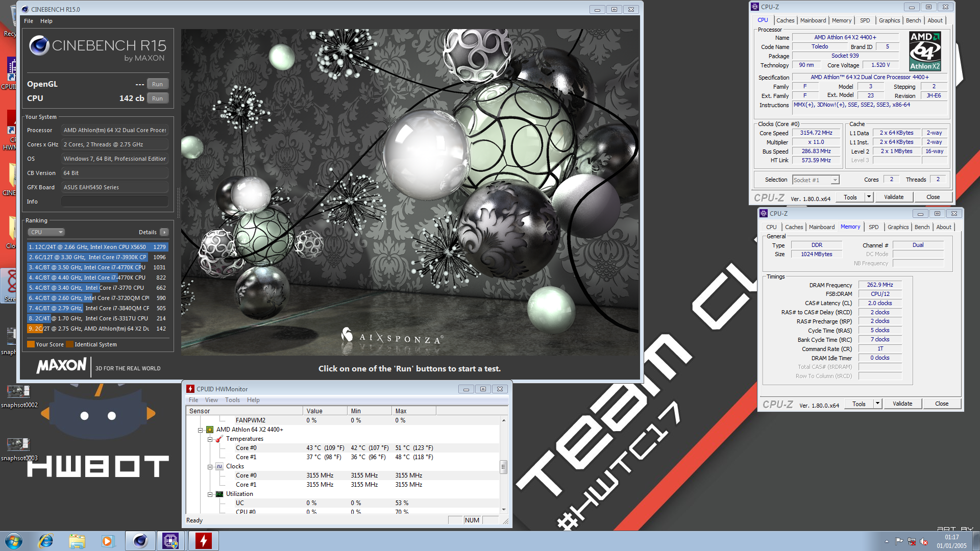Click HWMonitor vertical scrollbar thumb
Viewport: 980px width, 551px height.
(x=503, y=466)
